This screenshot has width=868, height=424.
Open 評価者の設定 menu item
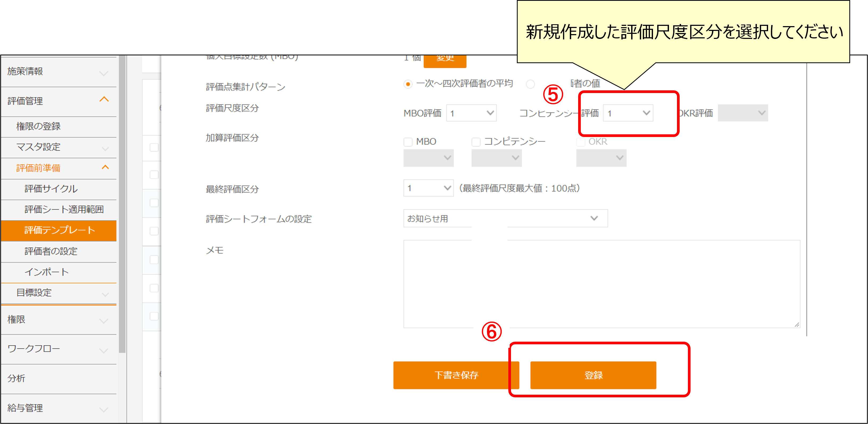pyautogui.click(x=51, y=251)
